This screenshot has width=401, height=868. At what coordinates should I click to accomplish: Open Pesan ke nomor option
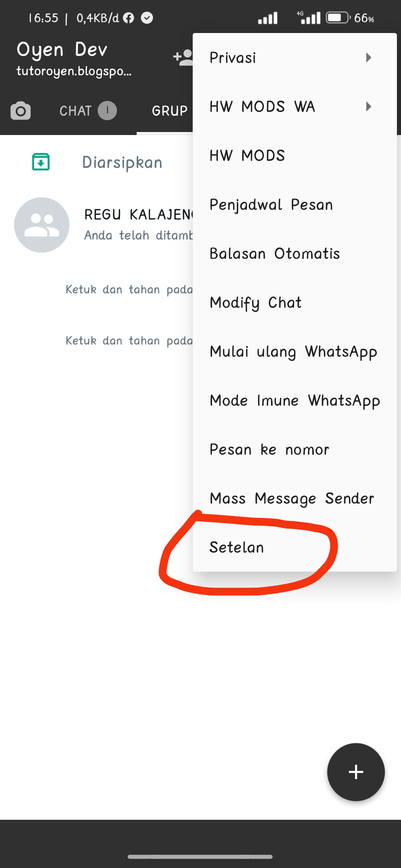tap(269, 450)
